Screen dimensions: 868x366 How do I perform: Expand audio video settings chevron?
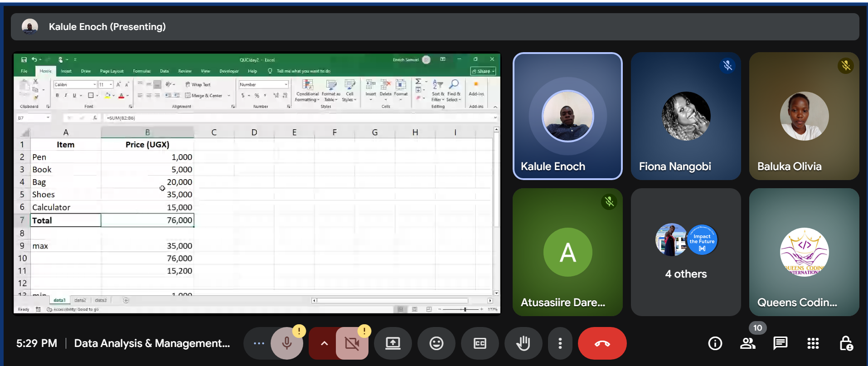click(324, 343)
